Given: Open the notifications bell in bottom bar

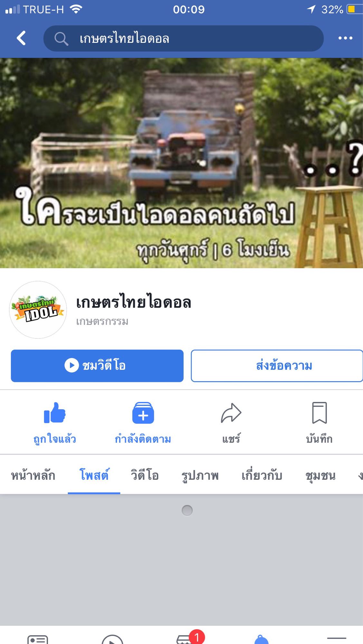Looking at the screenshot, I should click(x=261, y=639).
